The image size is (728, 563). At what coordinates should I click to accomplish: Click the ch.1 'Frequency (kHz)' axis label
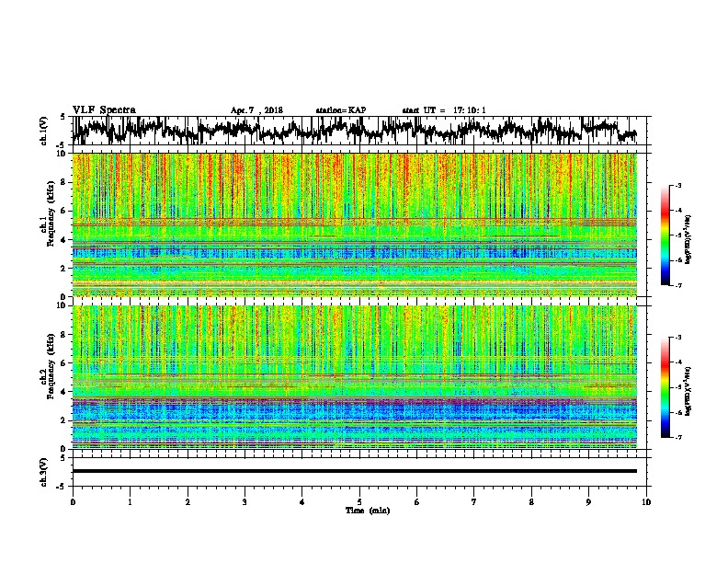(x=51, y=213)
